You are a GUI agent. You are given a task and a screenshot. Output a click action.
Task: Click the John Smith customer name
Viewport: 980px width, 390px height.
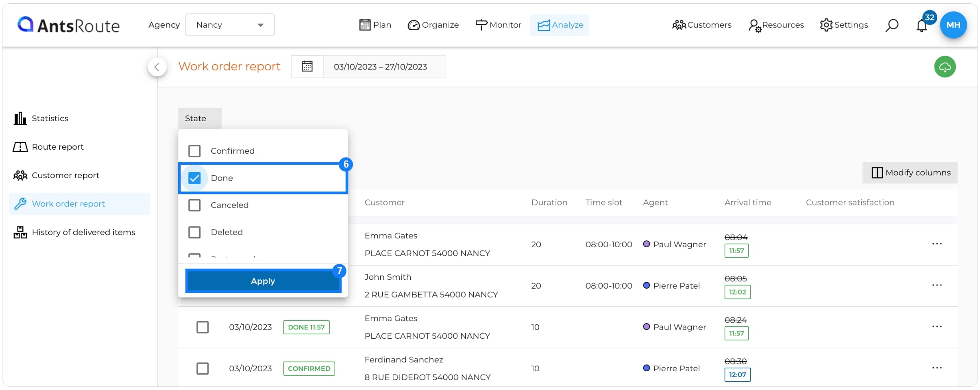[388, 277]
